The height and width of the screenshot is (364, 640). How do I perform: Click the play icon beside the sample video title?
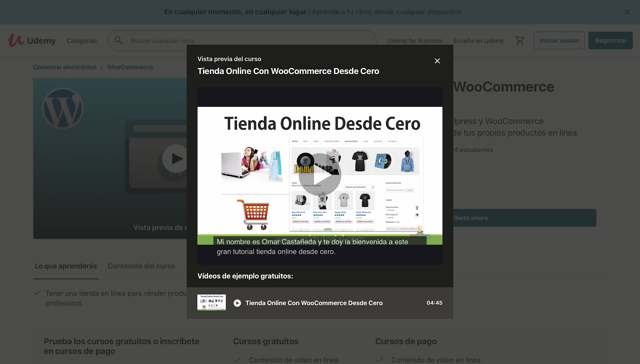point(237,303)
